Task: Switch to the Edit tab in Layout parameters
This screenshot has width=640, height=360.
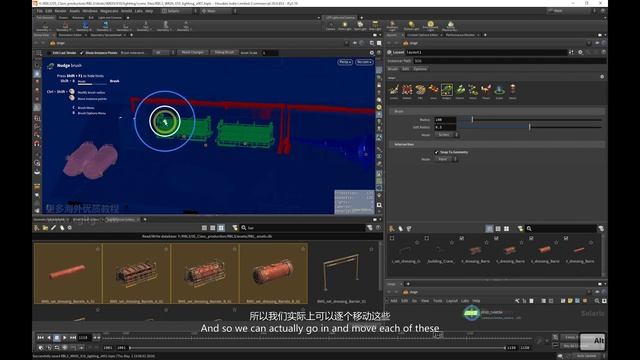Action: (x=405, y=69)
